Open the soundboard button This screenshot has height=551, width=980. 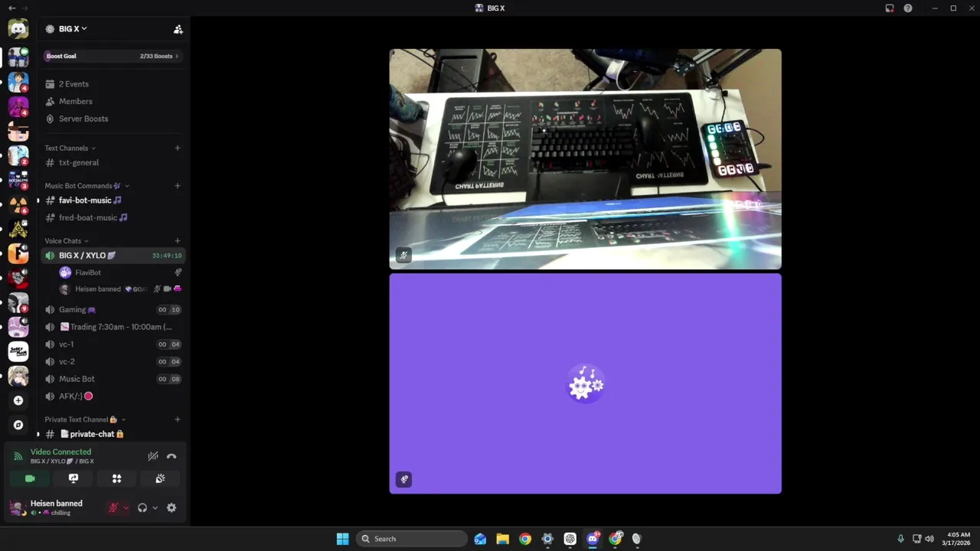[x=160, y=478]
